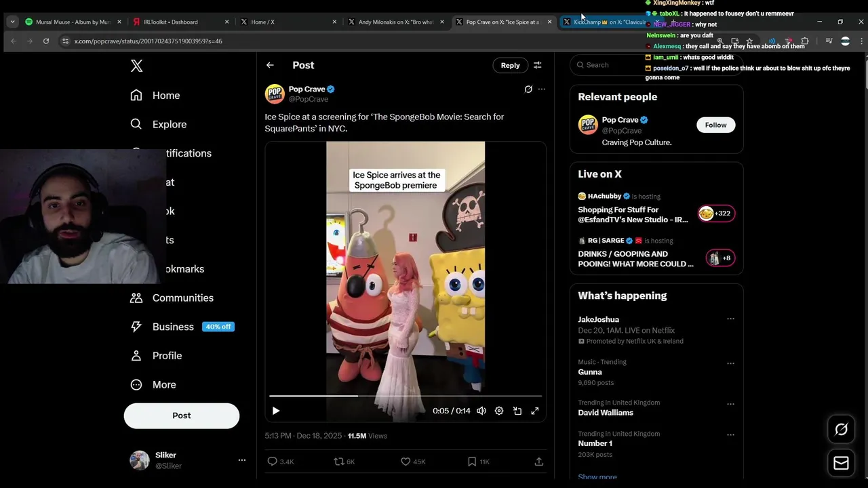Click the X logo in the sidebar
Image resolution: width=868 pixels, height=488 pixels.
tap(136, 66)
